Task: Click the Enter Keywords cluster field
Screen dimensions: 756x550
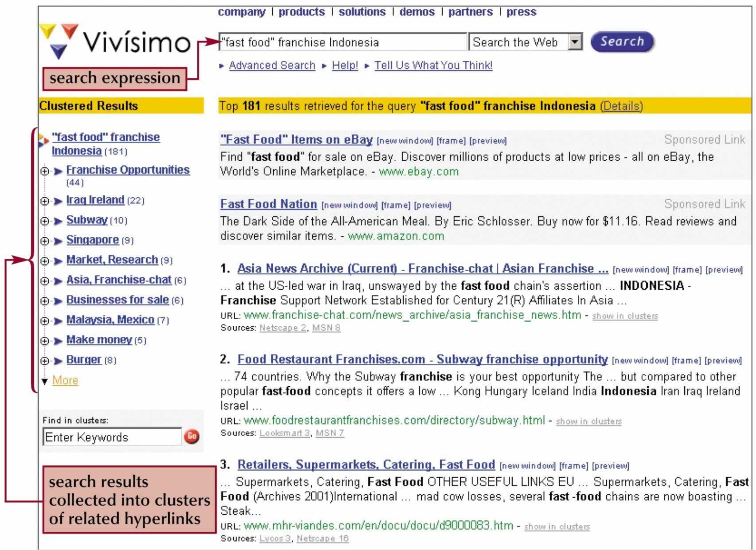Action: tap(112, 437)
